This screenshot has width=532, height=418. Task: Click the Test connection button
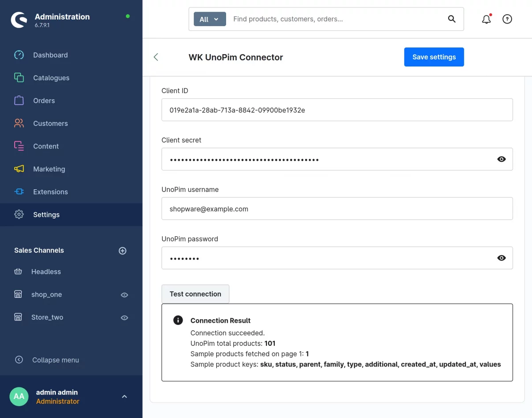195,294
